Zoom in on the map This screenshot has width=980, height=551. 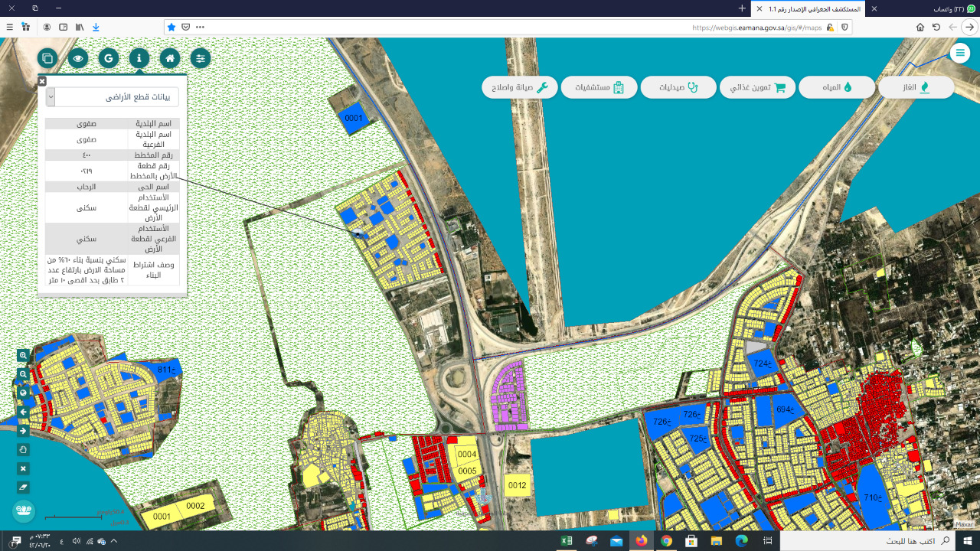click(x=23, y=355)
